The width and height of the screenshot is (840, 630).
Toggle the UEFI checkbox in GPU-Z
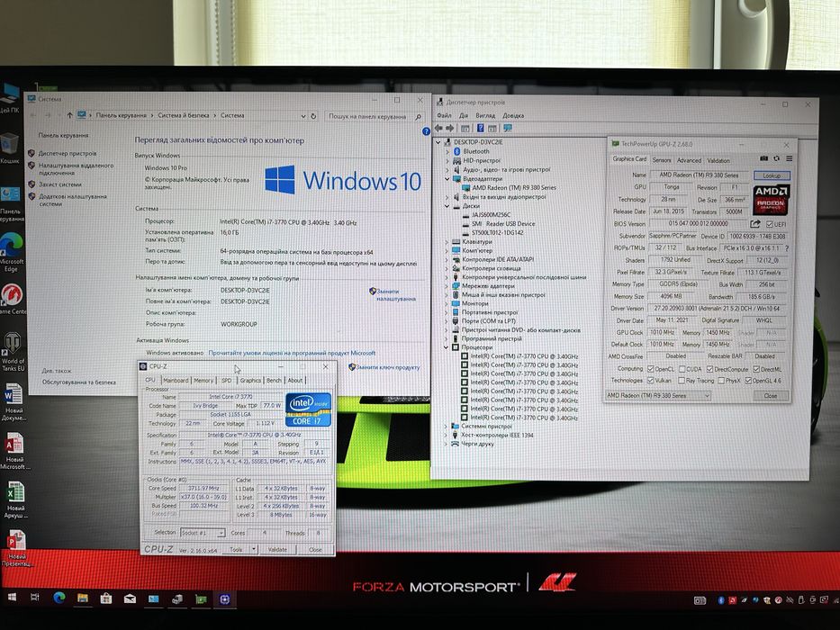(769, 224)
